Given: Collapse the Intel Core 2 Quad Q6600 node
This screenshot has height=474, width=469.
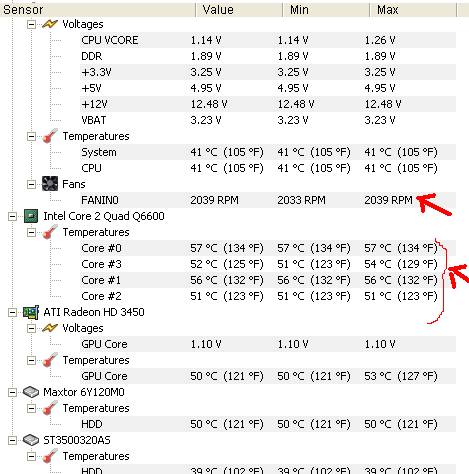Looking at the screenshot, I should tap(12, 216).
